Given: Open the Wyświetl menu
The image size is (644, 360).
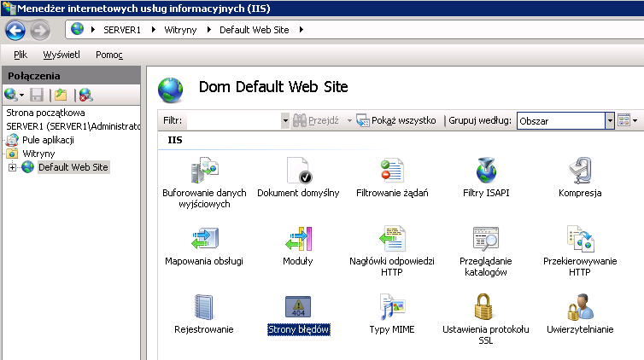Looking at the screenshot, I should 61,55.
